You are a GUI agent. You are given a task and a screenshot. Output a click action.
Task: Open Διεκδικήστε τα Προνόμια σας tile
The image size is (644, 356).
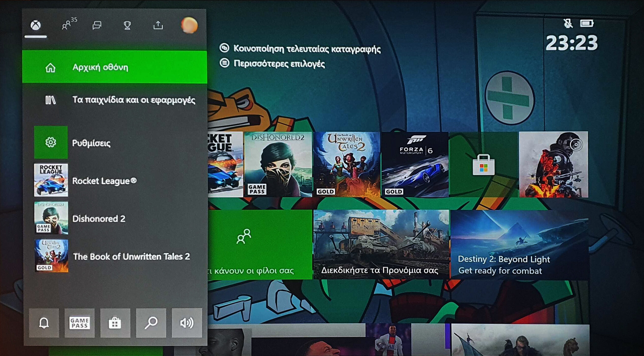point(381,244)
